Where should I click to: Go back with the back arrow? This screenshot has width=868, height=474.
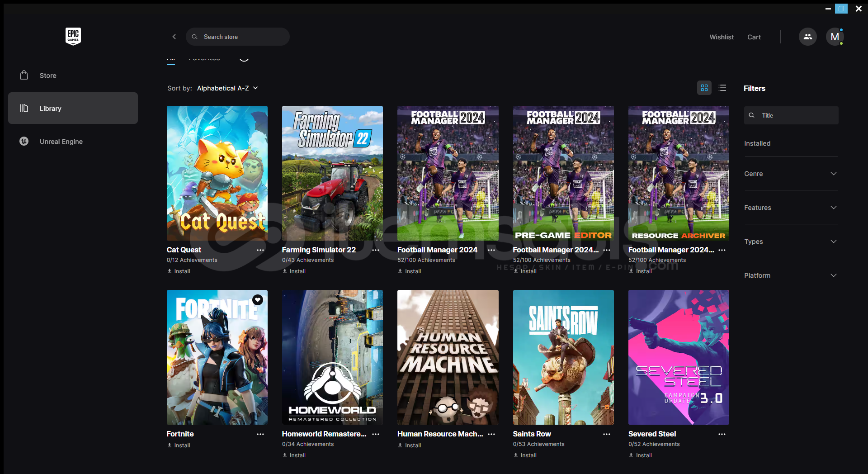(174, 37)
